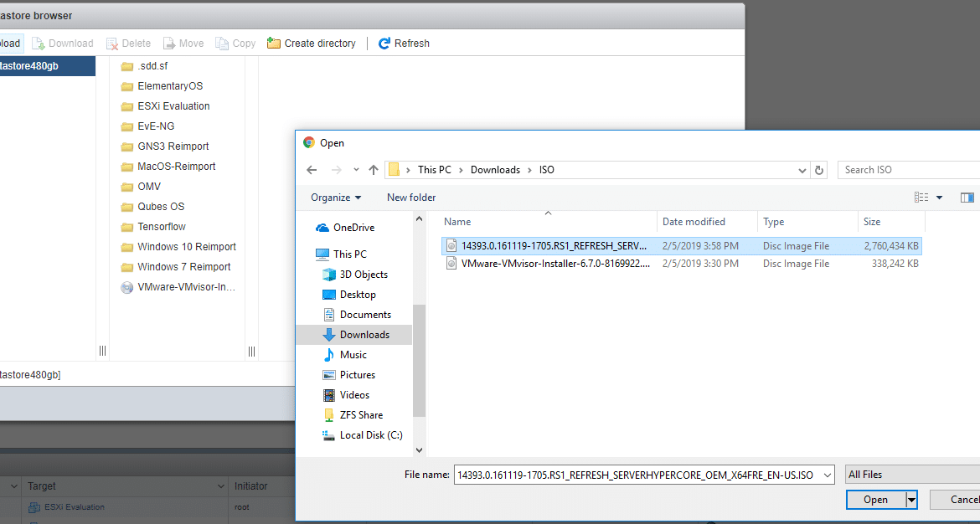Click the Move icon in datastore browser
Screen dimensions: 980x524
coord(168,43)
